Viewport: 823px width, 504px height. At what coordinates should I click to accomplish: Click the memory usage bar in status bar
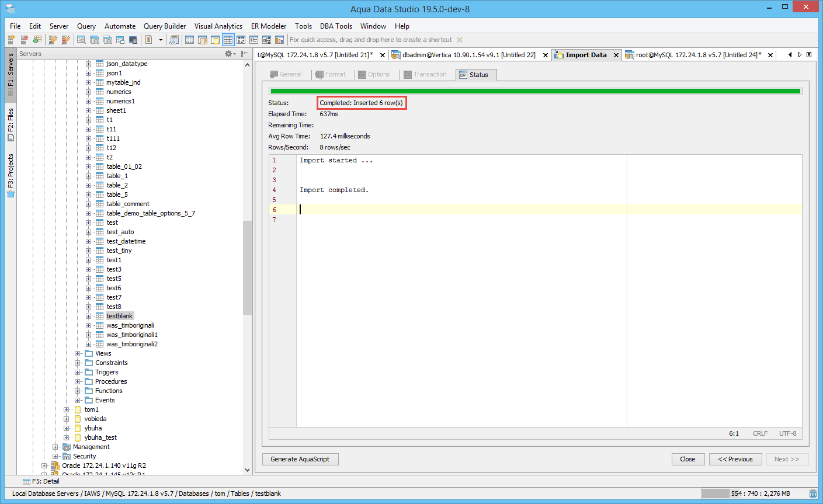(x=753, y=493)
